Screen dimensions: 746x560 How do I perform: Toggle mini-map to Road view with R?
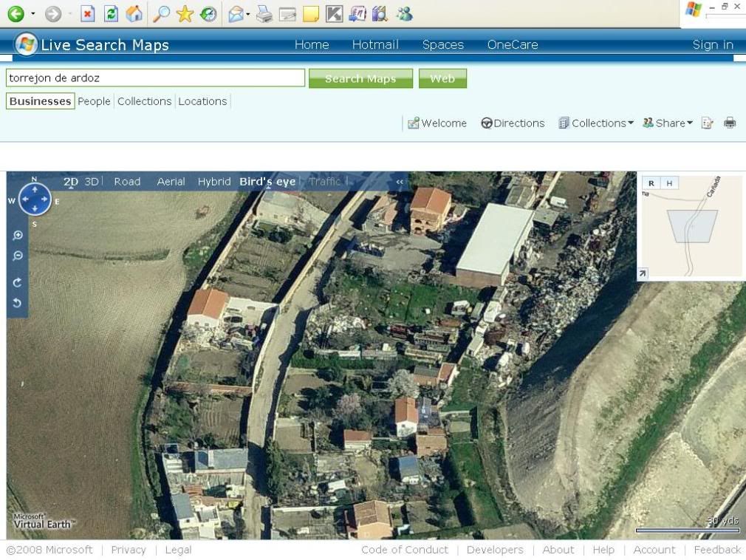click(x=651, y=183)
